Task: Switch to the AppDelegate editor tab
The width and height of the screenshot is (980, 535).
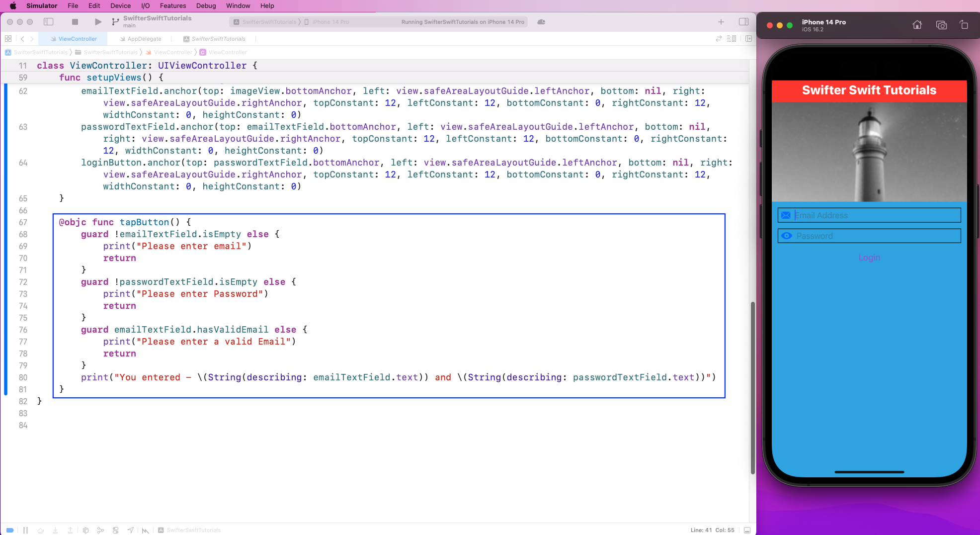Action: [x=141, y=39]
